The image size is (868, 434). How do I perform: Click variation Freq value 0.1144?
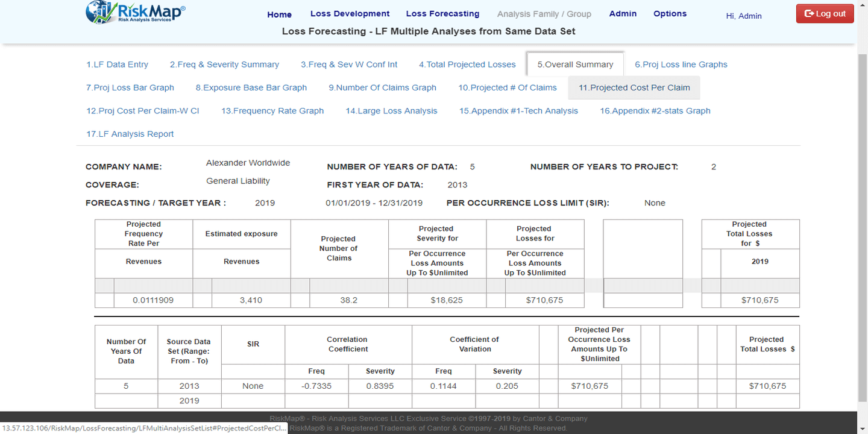444,386
